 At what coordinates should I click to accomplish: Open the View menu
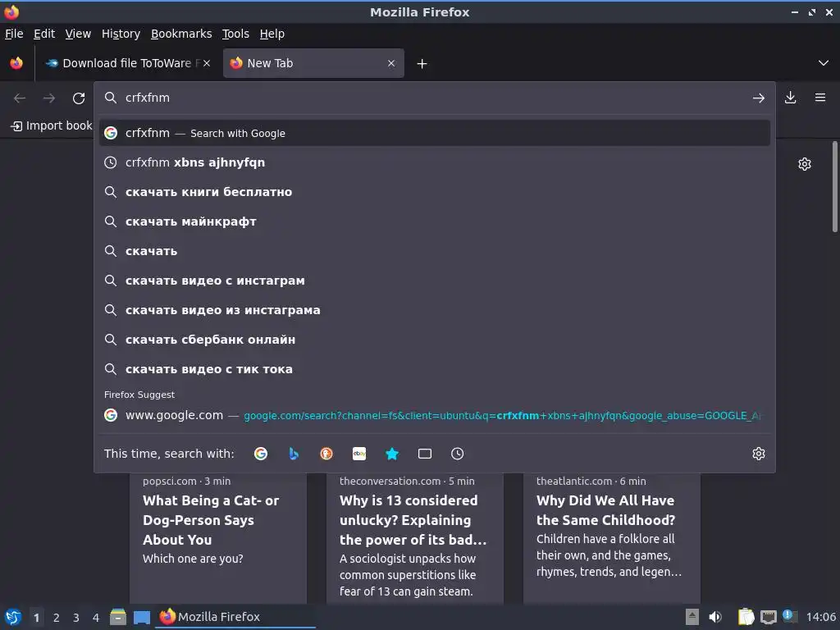tap(78, 34)
